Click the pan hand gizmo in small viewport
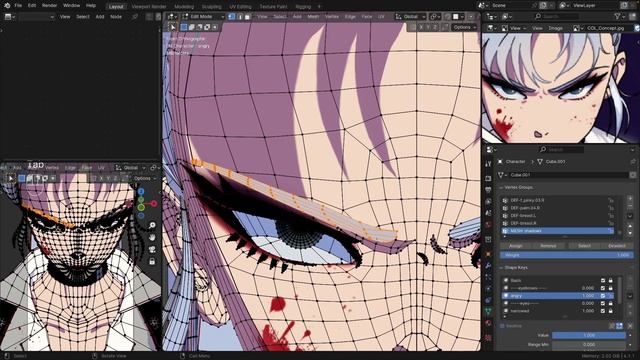640x360 pixels. tap(152, 238)
